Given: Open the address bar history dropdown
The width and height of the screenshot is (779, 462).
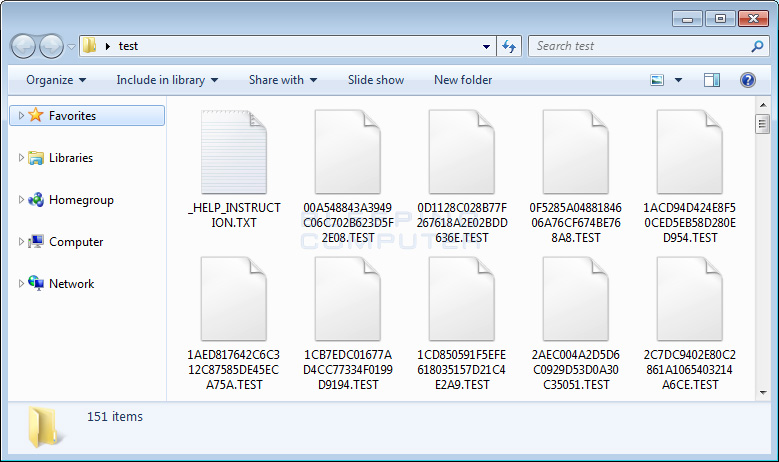Looking at the screenshot, I should click(486, 47).
